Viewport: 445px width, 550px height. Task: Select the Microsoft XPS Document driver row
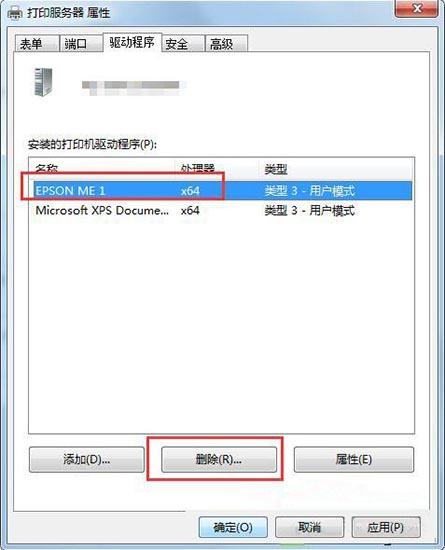click(x=223, y=210)
